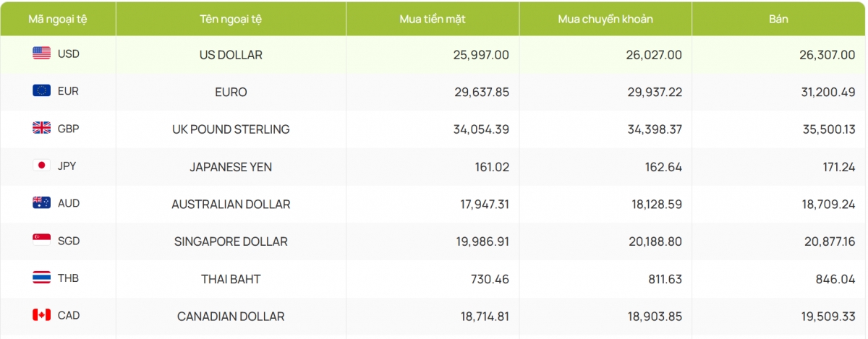The image size is (868, 339).
Task: Click the Australia flag icon
Action: coord(41,203)
